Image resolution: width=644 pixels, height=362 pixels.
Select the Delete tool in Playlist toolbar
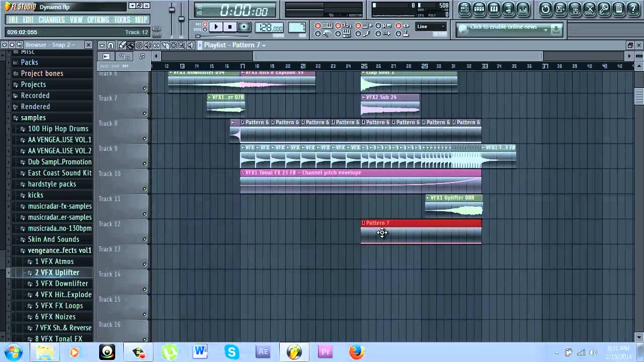139,46
